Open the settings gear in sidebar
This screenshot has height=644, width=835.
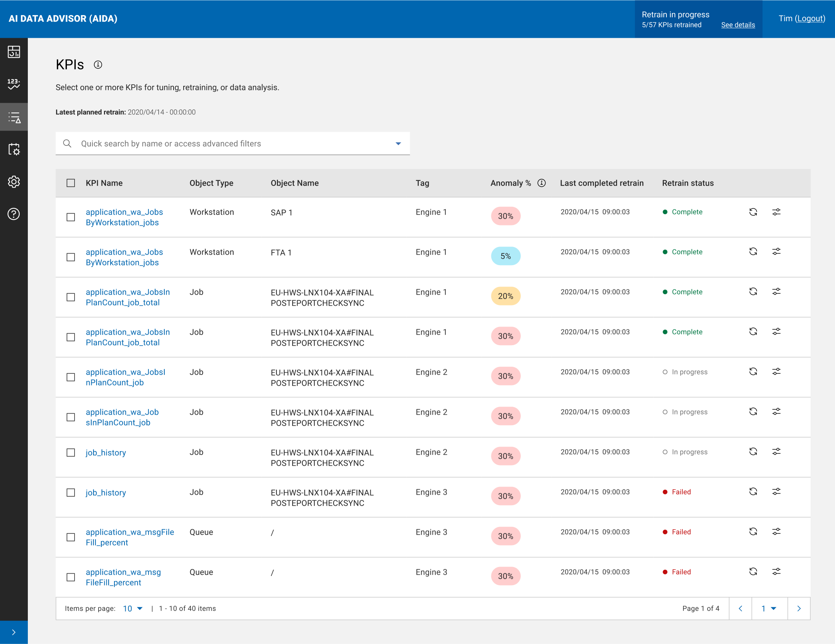(14, 182)
